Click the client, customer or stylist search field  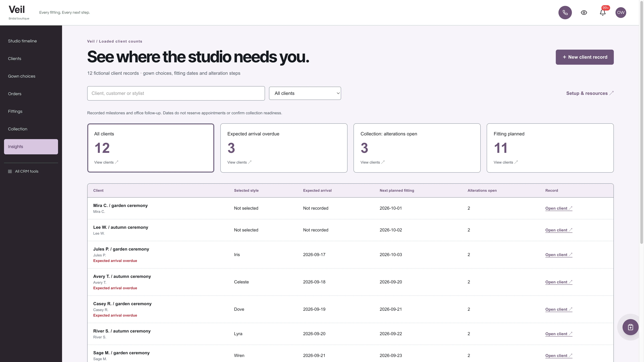176,94
